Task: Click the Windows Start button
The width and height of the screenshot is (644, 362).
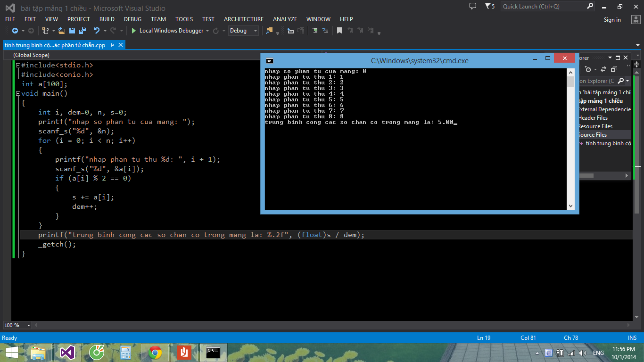Action: (12, 353)
